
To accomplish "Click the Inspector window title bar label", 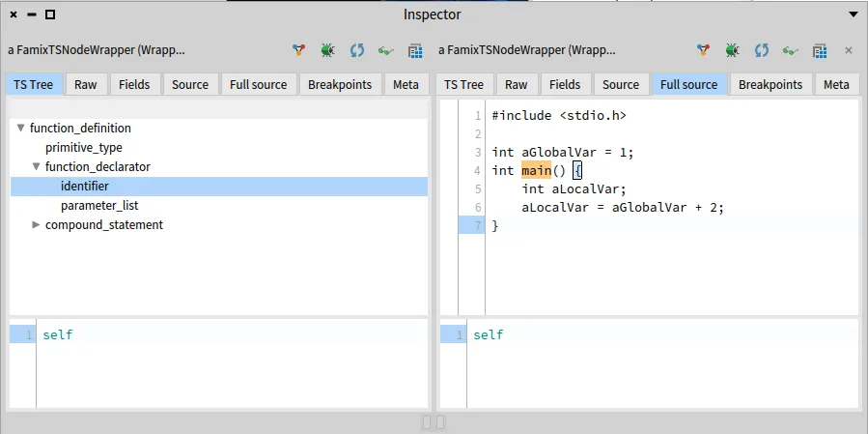I will click(432, 14).
